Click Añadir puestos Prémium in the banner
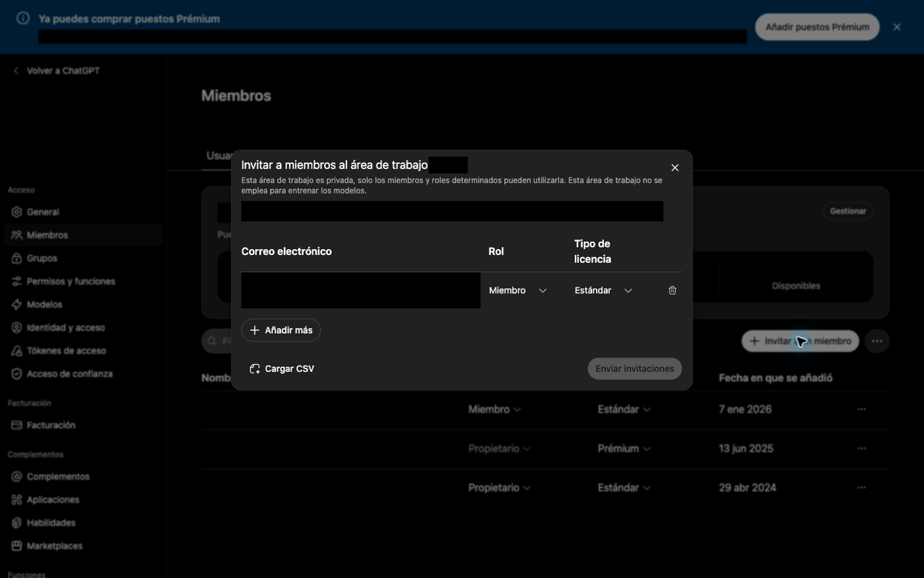 [x=817, y=27]
